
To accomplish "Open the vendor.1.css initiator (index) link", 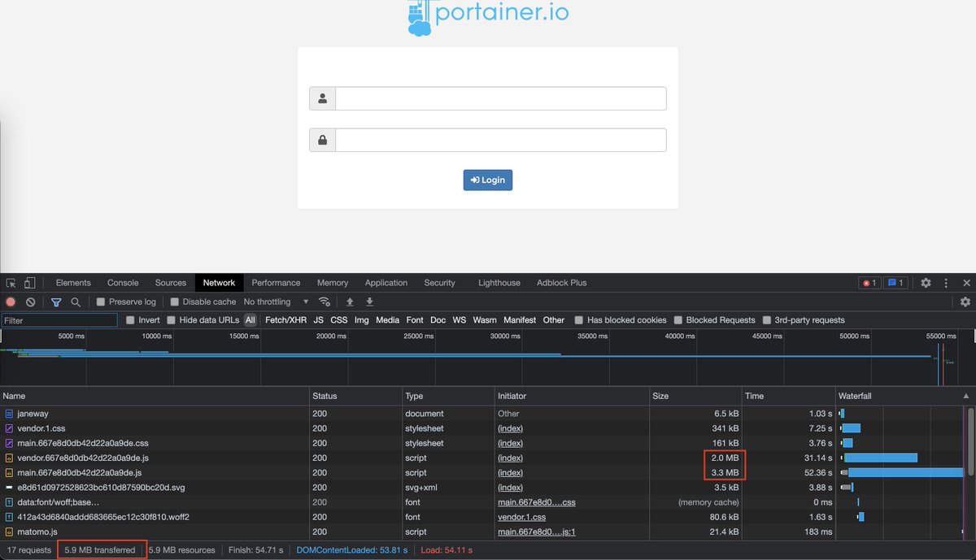I will click(x=510, y=428).
